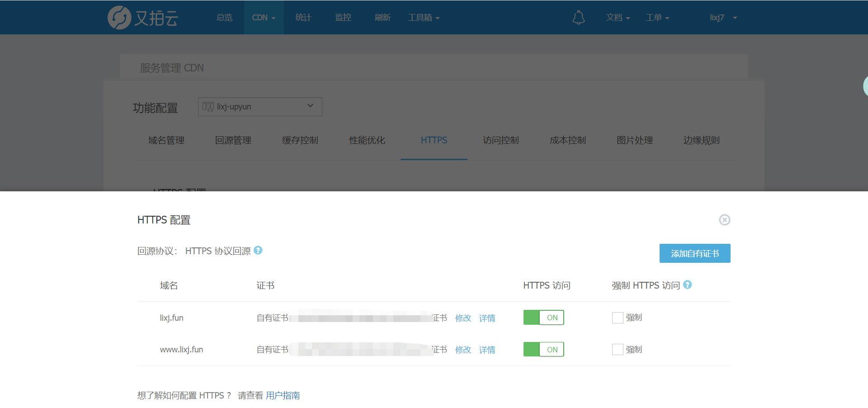868x408 pixels.
Task: Open the lixj-upyun service dropdown
Action: tap(260, 107)
